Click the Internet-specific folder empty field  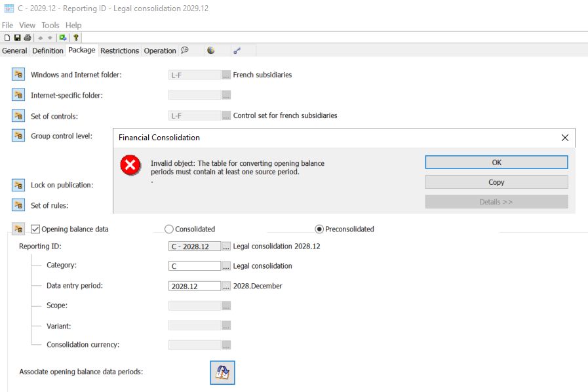(195, 95)
